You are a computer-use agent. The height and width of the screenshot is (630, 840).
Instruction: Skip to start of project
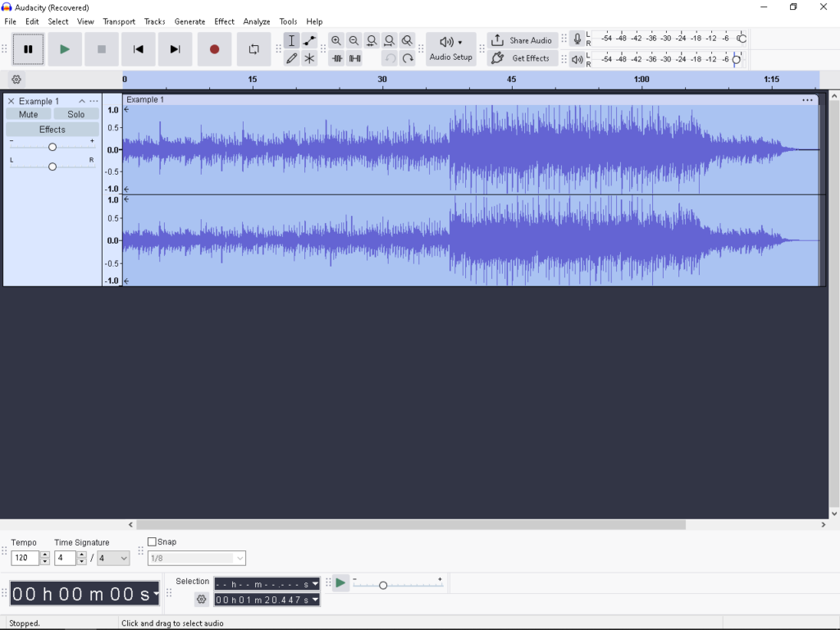[x=139, y=49]
